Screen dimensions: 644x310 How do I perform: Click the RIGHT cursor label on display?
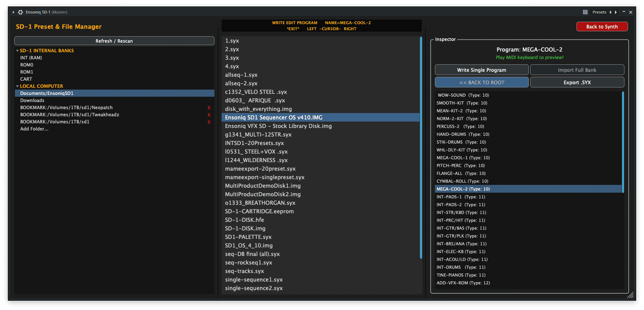tap(350, 29)
